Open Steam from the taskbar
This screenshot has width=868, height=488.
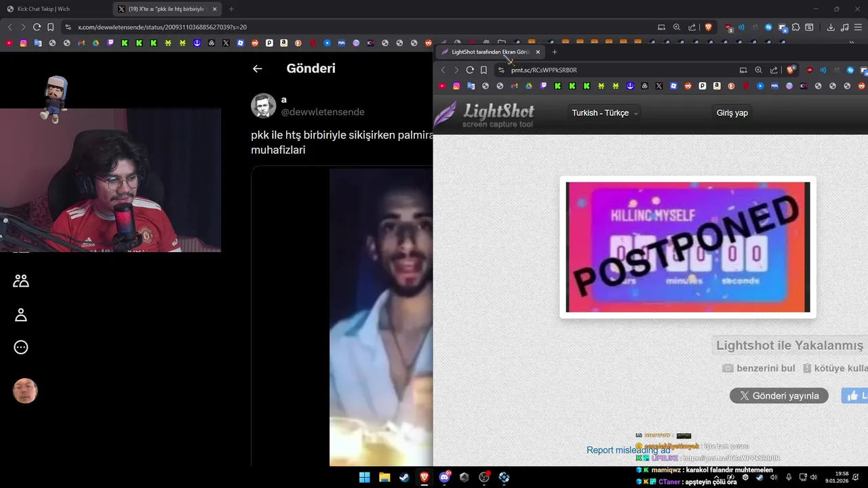click(404, 477)
